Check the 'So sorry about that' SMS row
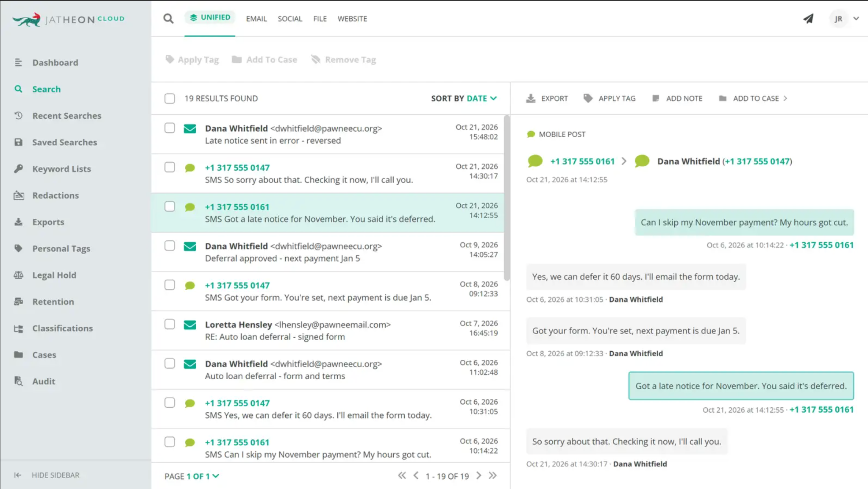This screenshot has width=868, height=489. coord(170,167)
